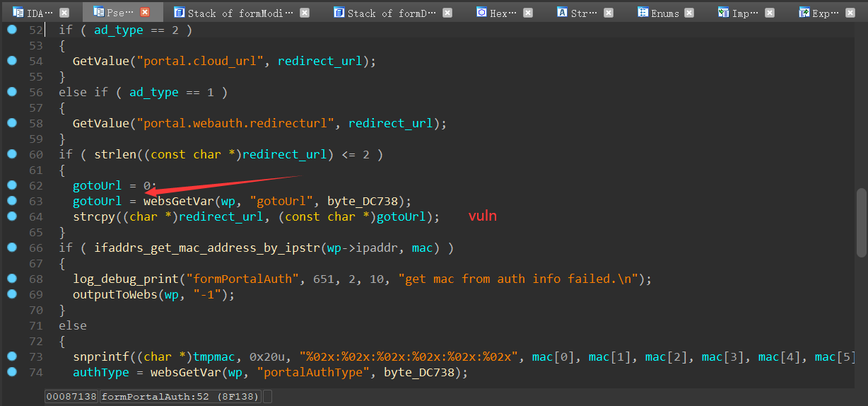868x406 pixels.
Task: Click GetValue on line 58
Action: click(x=101, y=123)
